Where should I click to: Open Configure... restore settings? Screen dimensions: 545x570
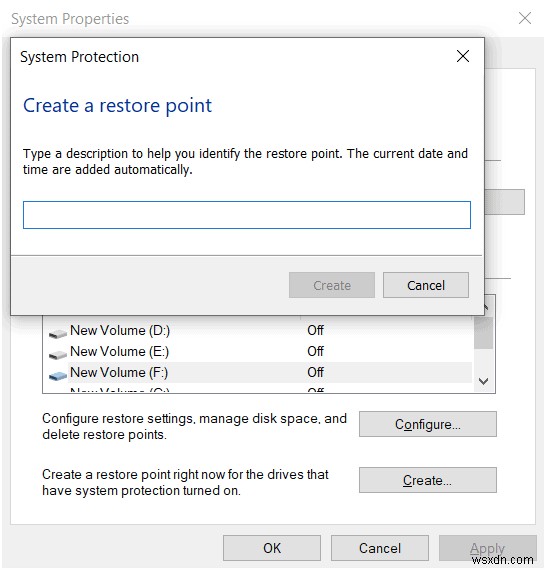pos(427,424)
